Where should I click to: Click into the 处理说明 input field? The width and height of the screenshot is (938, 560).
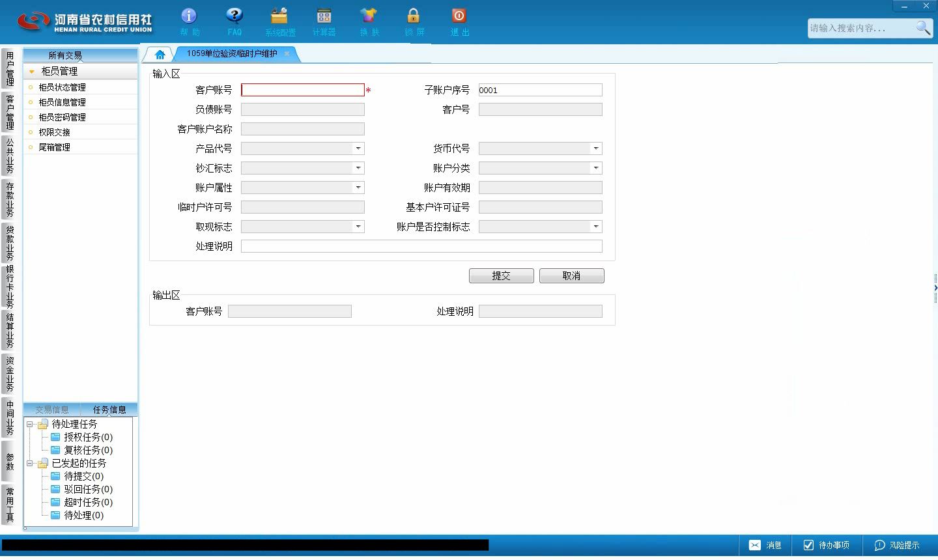421,246
